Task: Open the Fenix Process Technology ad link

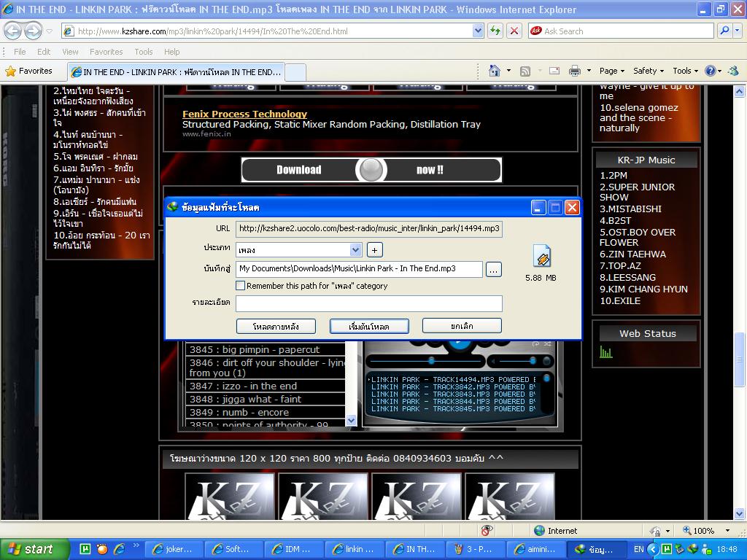Action: 244,114
